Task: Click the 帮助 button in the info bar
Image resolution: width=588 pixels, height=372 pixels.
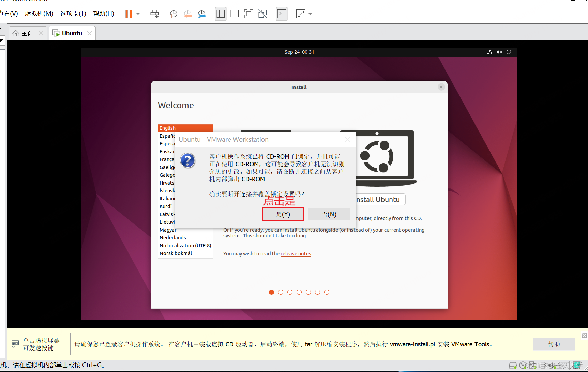Action: (554, 344)
